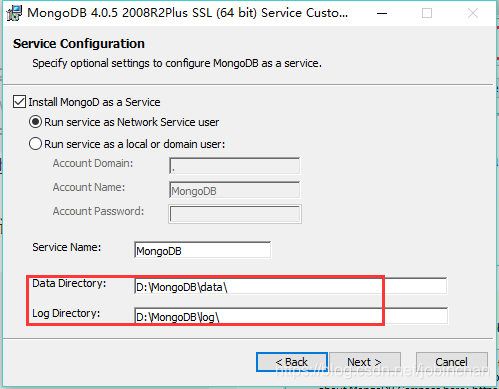Click the Service Configuration heading
Image resolution: width=499 pixels, height=389 pixels.
click(79, 44)
